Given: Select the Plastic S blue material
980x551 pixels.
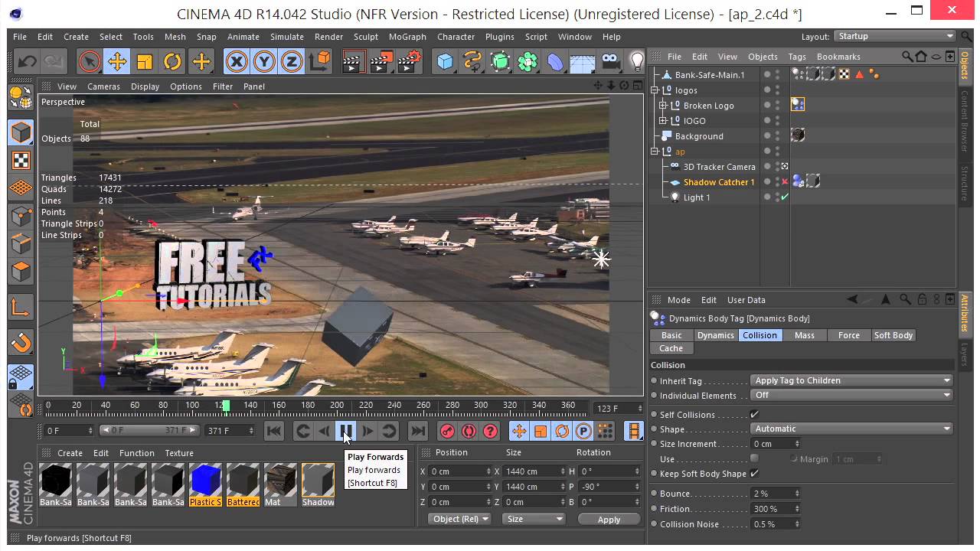Looking at the screenshot, I should click(205, 484).
